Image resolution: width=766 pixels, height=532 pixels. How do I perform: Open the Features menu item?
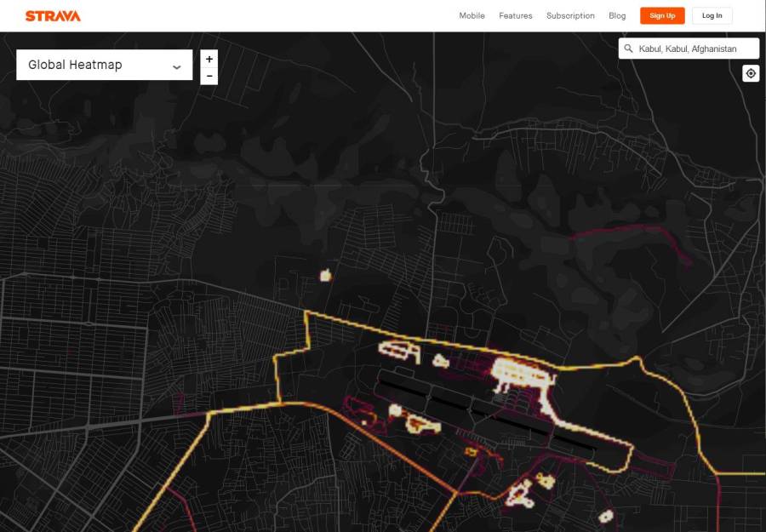[x=516, y=15]
